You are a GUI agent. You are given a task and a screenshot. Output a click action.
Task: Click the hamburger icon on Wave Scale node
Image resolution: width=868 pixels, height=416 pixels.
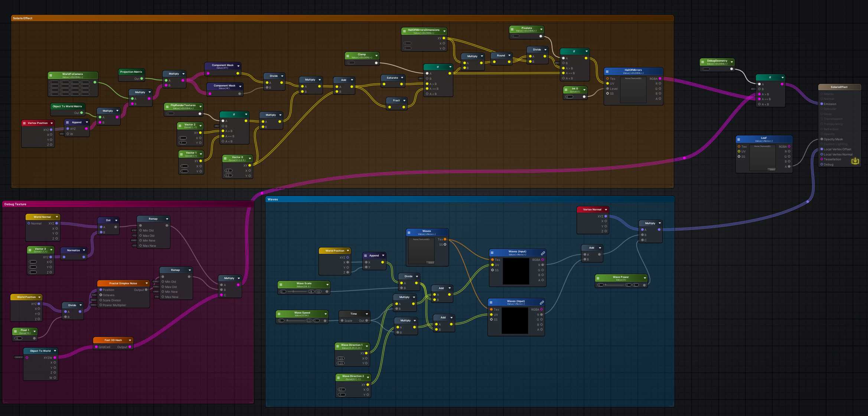[281, 285]
